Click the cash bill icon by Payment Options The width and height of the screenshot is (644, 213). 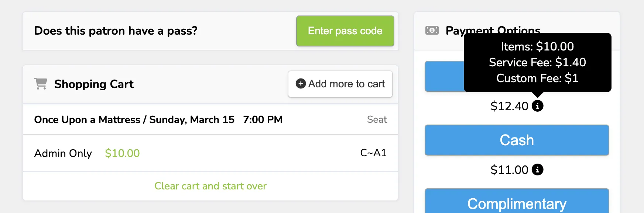[x=432, y=30]
